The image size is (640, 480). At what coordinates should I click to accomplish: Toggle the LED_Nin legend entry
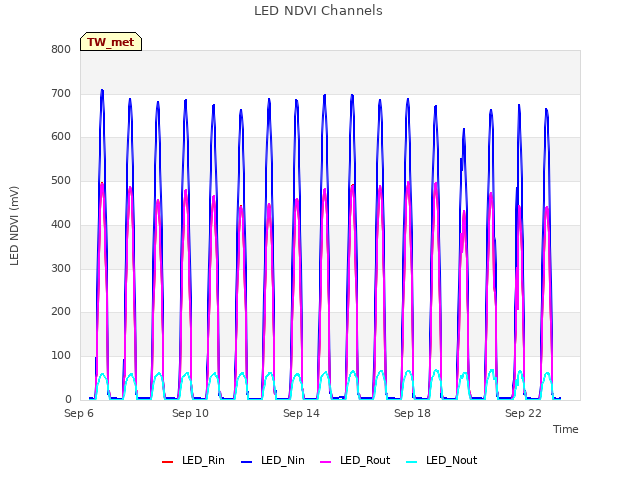273,460
